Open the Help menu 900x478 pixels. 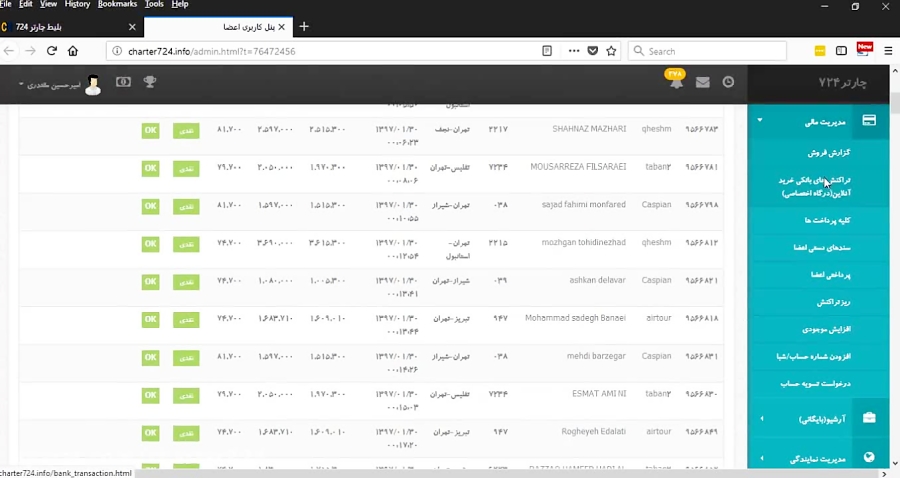(x=180, y=4)
